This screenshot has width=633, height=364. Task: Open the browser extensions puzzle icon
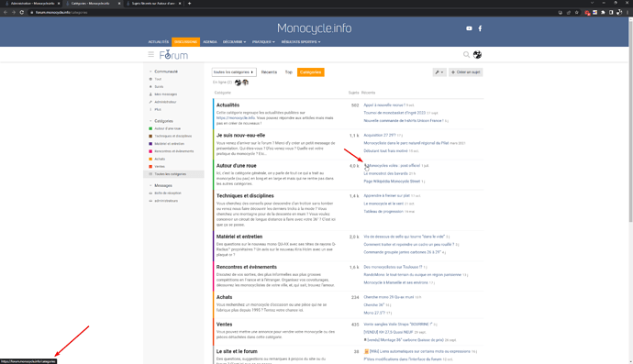[x=603, y=13]
